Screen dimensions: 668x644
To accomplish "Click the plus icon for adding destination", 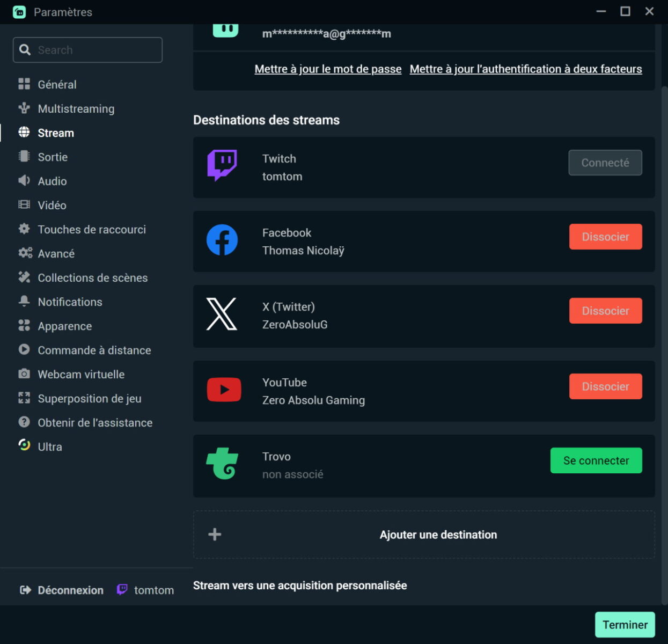I will 215,535.
